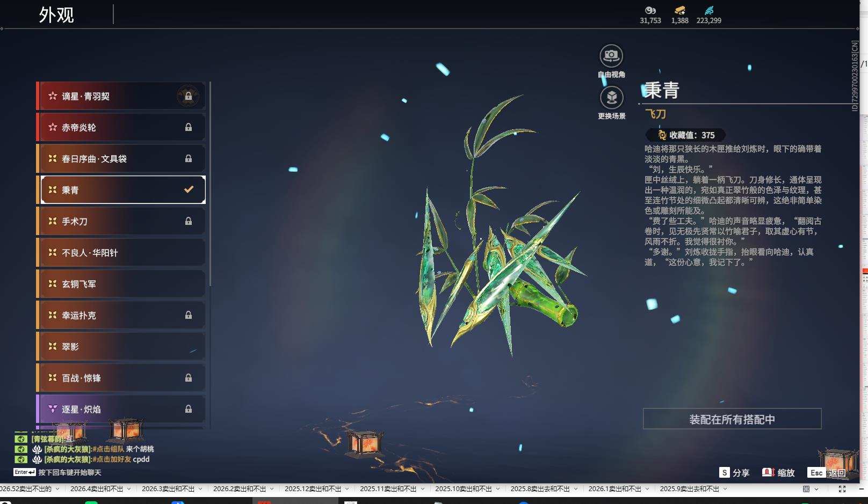
Task: Click the 外观 page title
Action: pyautogui.click(x=56, y=14)
